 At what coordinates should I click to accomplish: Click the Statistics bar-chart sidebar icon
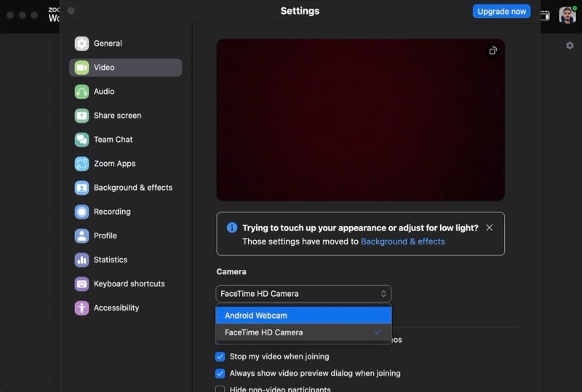pos(81,260)
